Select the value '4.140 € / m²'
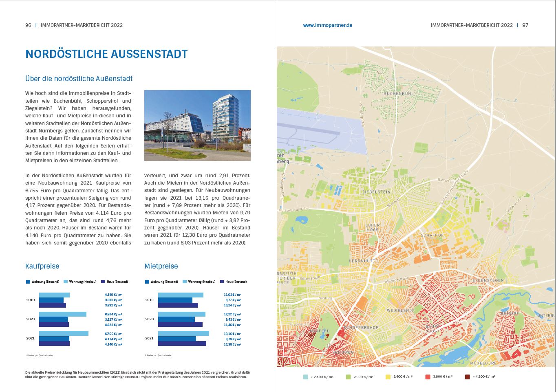Viewport: 556px width, 392px height. (113, 344)
